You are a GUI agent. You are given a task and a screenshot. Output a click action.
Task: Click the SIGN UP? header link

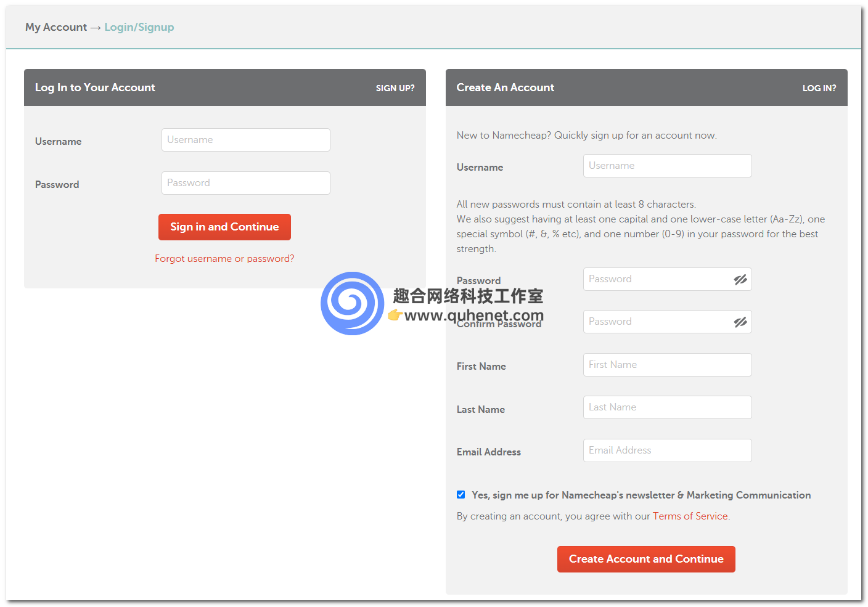pos(395,88)
